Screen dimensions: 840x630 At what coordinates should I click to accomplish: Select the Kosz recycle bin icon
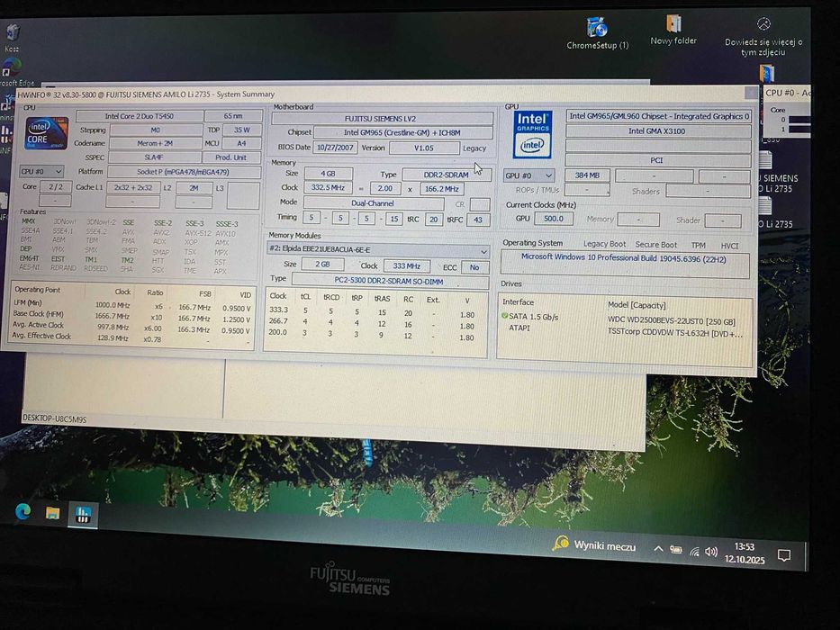[x=13, y=38]
